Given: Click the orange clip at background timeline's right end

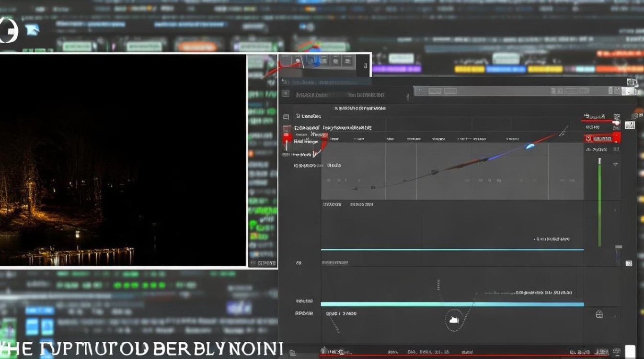Looking at the screenshot, I should (620, 69).
